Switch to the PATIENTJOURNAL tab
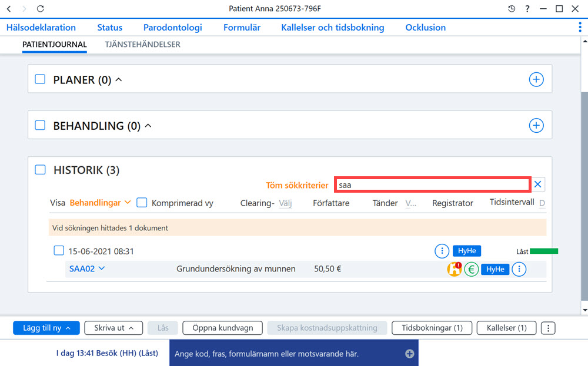Image resolution: width=588 pixels, height=366 pixels. click(55, 44)
